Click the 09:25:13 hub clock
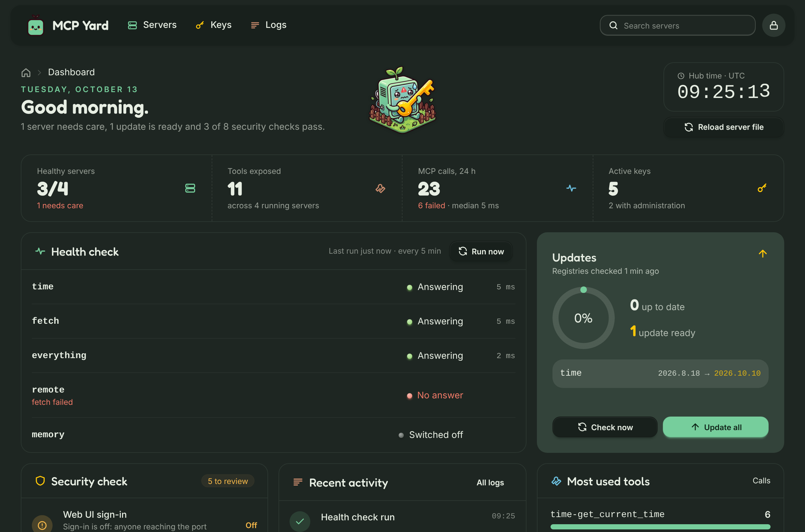805x532 pixels. coord(724,92)
